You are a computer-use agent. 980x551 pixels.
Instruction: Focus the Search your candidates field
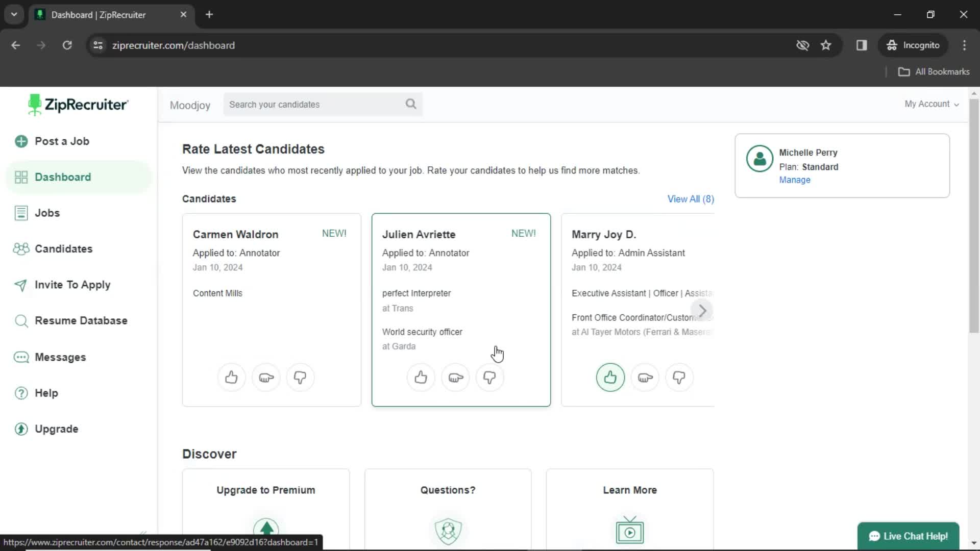point(323,104)
